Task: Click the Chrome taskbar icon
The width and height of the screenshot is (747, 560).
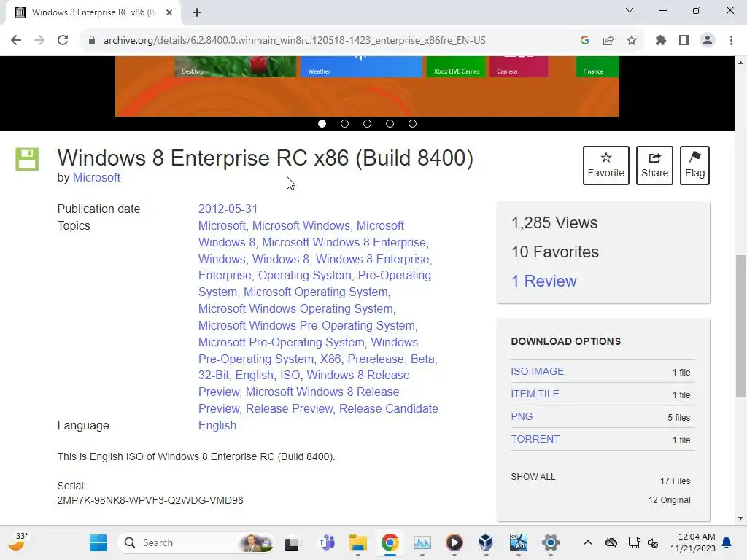Action: tap(390, 542)
